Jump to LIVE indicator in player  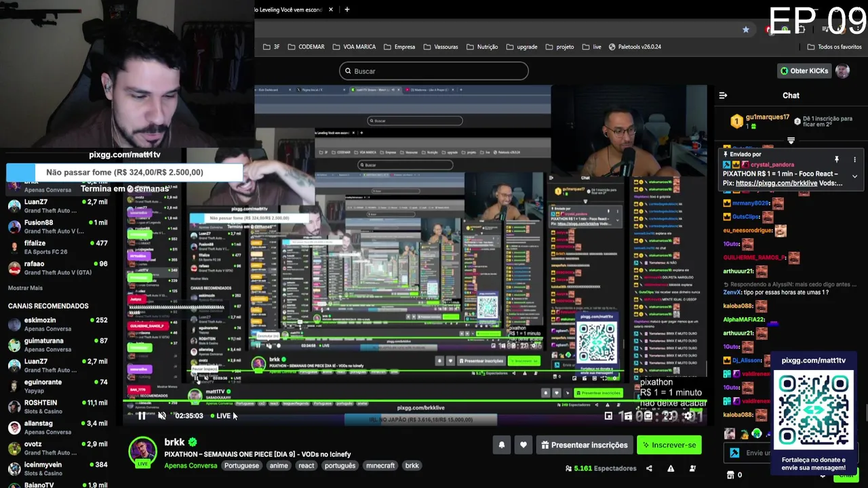pyautogui.click(x=220, y=416)
